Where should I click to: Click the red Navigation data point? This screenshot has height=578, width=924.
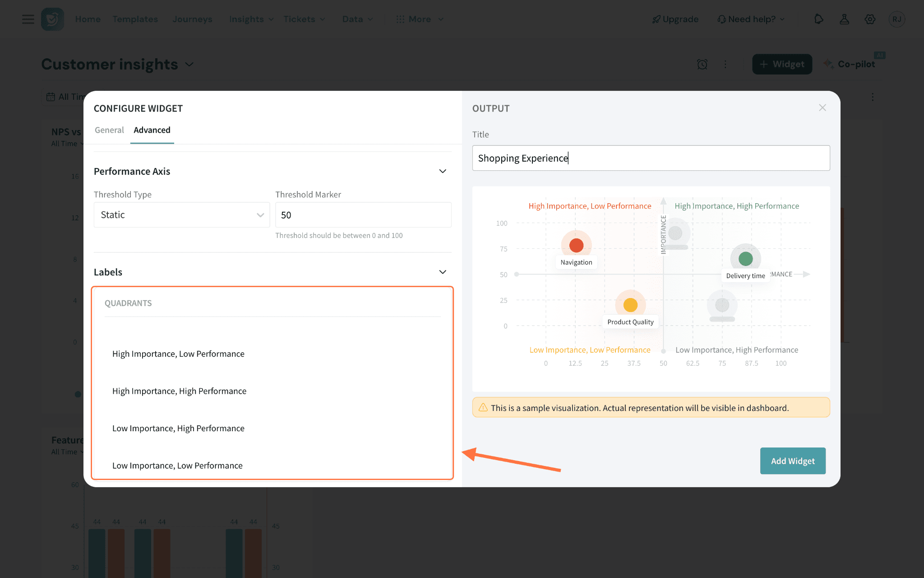pyautogui.click(x=576, y=245)
